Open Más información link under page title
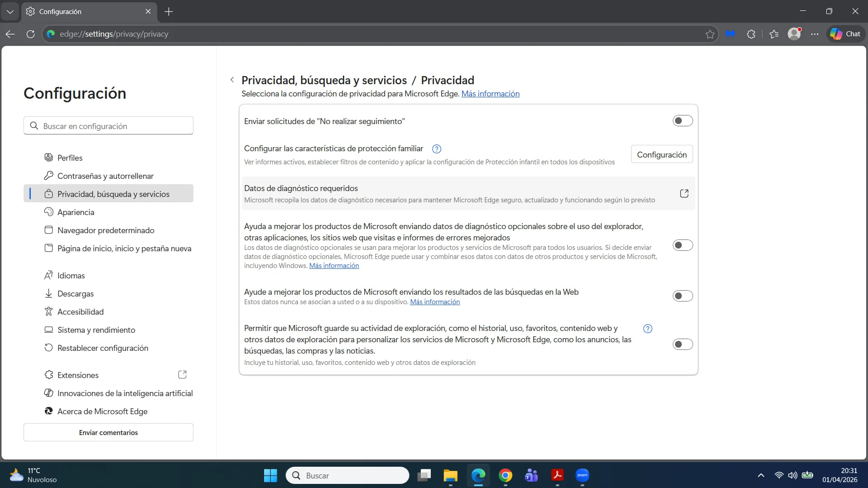868x488 pixels. pyautogui.click(x=490, y=94)
